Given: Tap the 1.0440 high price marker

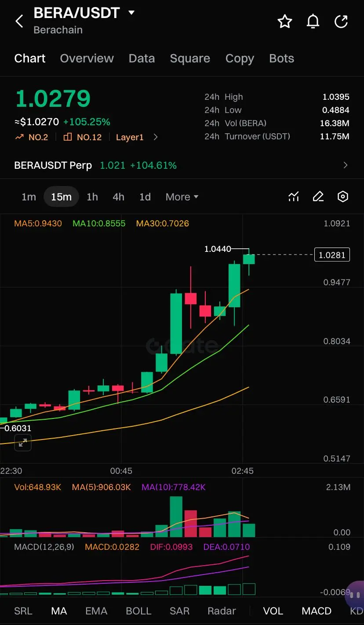Looking at the screenshot, I should (x=218, y=249).
